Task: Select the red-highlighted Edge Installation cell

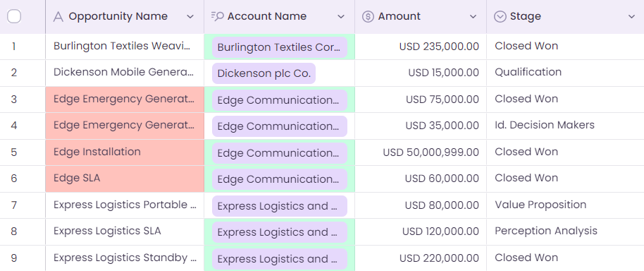Action: 125,152
